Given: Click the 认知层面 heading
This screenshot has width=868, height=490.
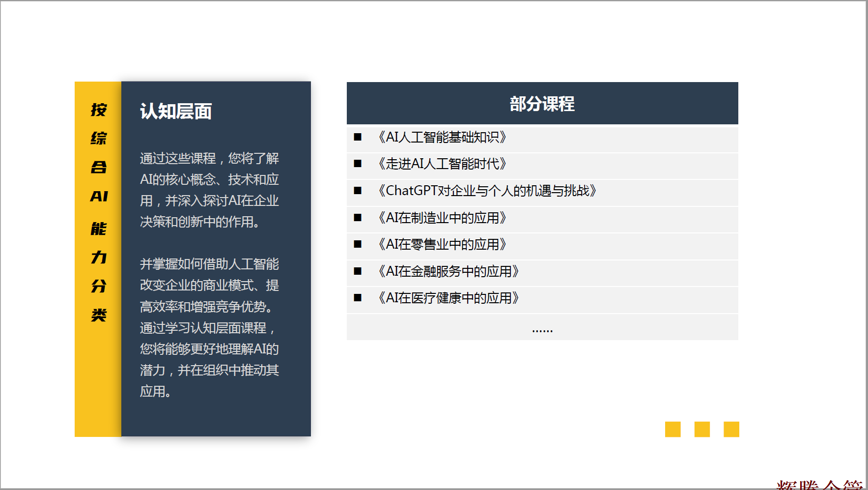Looking at the screenshot, I should click(x=176, y=112).
